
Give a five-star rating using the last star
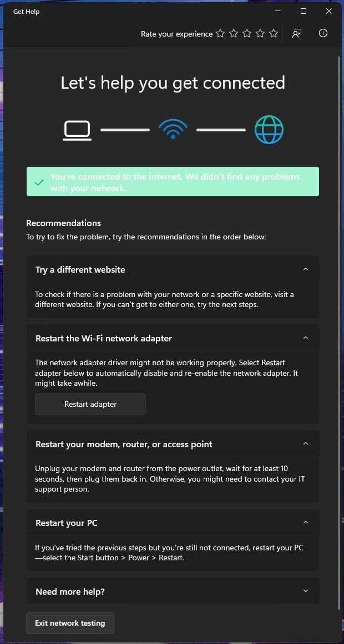pos(273,33)
